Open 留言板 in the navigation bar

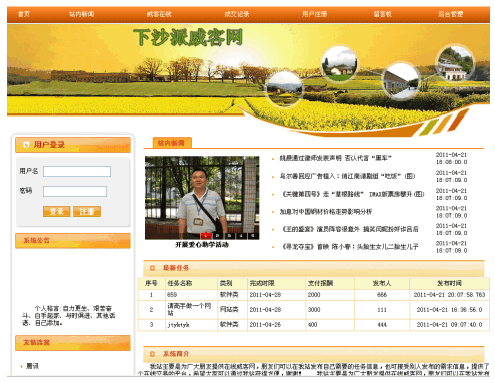pos(382,14)
